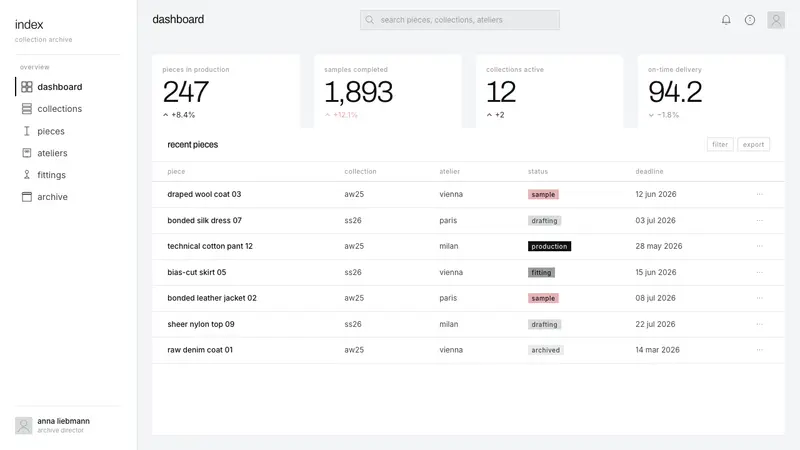Open row menu for raw denim coat 01
Image resolution: width=800 pixels, height=450 pixels.
[x=760, y=350]
